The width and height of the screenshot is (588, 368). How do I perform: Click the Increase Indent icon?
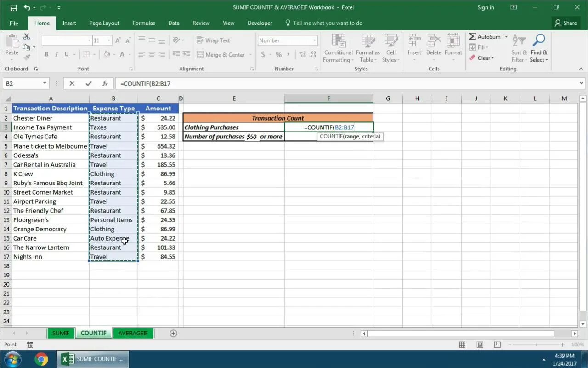click(186, 54)
